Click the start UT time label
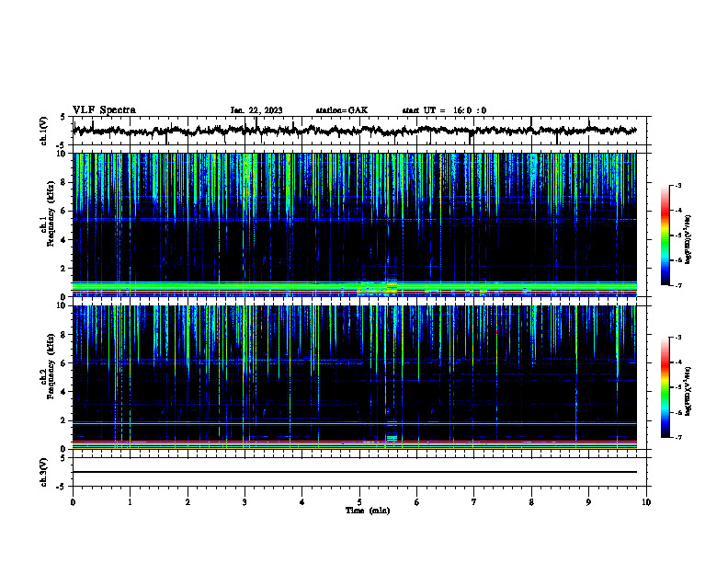This screenshot has height=563, width=728. click(444, 110)
